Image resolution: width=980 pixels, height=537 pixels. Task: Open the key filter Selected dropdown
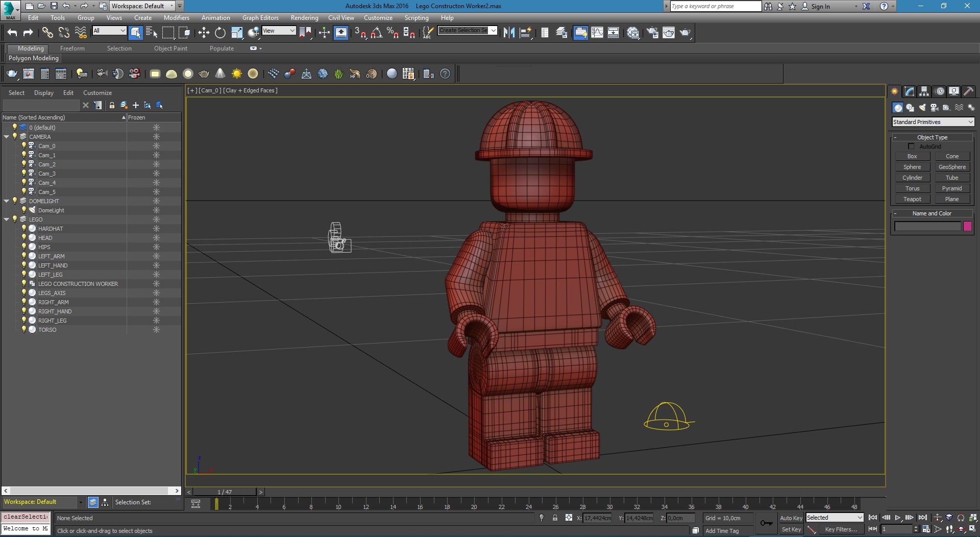[835, 518]
